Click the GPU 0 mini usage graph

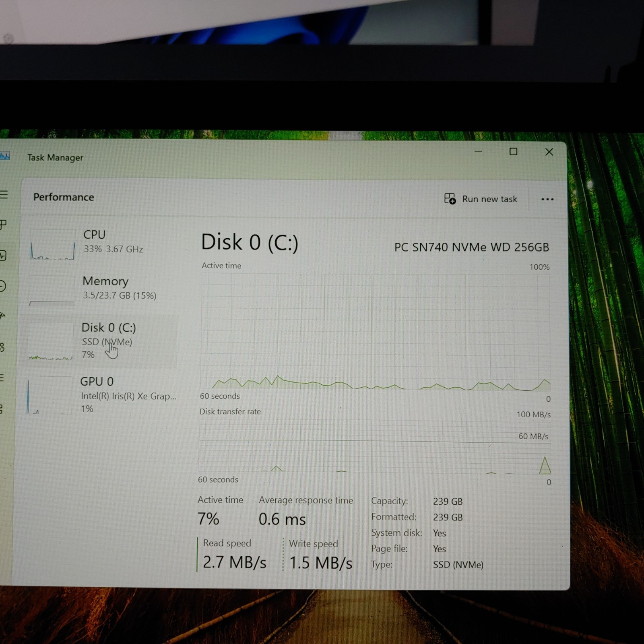coord(49,395)
